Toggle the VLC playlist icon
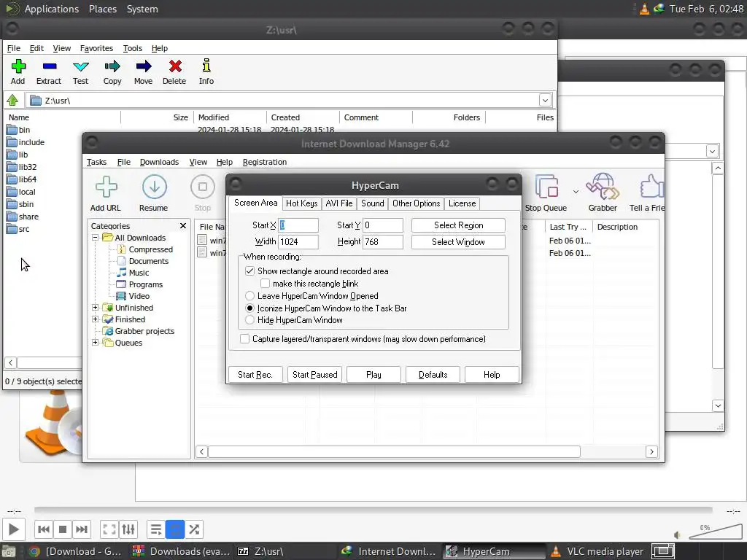Image resolution: width=747 pixels, height=560 pixels. 156,529
